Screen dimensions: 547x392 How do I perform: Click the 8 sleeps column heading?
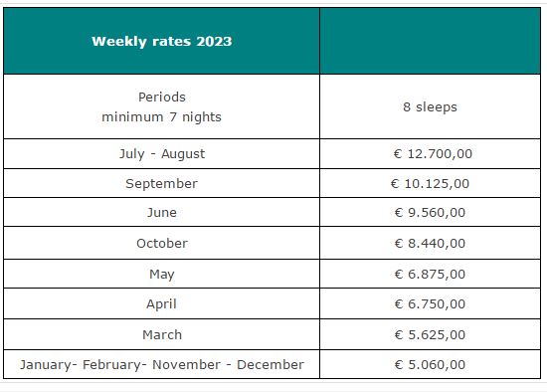point(430,106)
